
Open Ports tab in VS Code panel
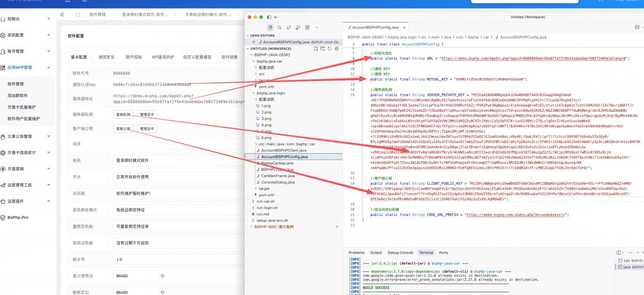tap(443, 253)
